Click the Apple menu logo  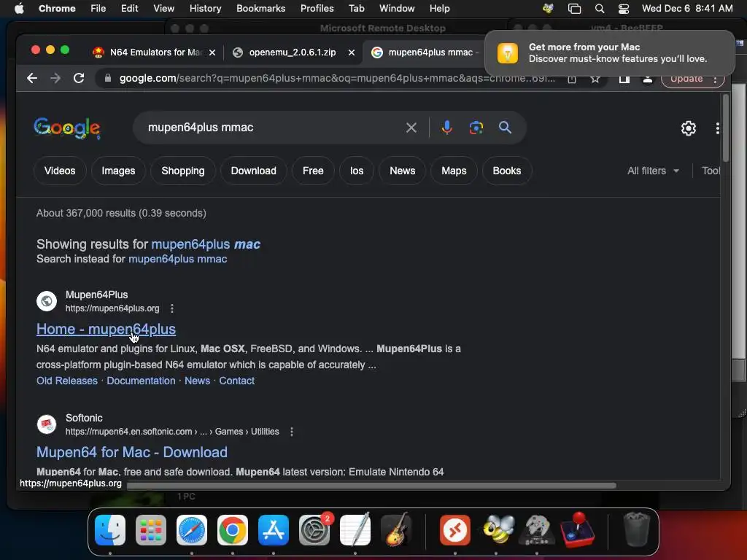[19, 9]
